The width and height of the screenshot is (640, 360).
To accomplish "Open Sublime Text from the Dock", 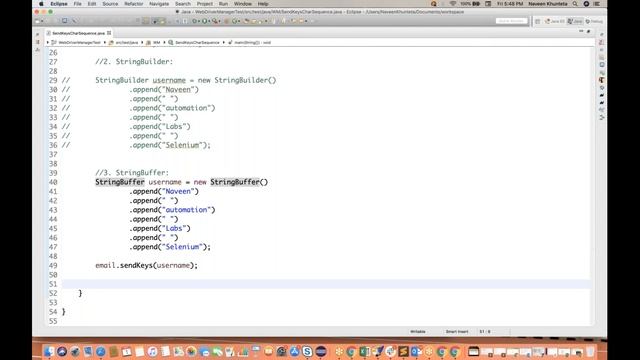I will pos(403,351).
